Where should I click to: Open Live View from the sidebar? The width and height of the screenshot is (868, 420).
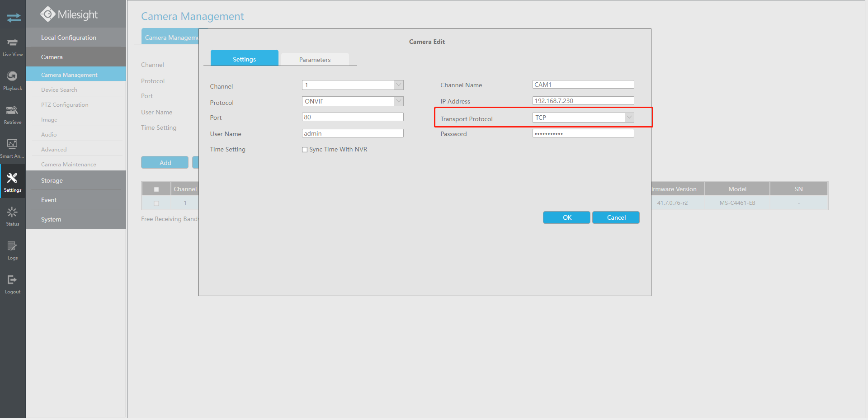coord(13,47)
